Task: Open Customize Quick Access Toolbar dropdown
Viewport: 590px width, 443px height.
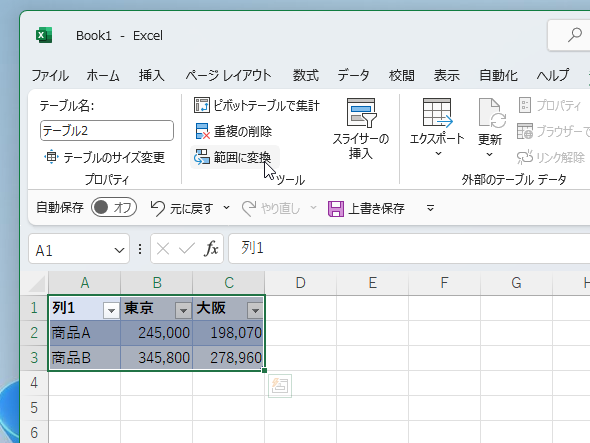Action: [430, 208]
